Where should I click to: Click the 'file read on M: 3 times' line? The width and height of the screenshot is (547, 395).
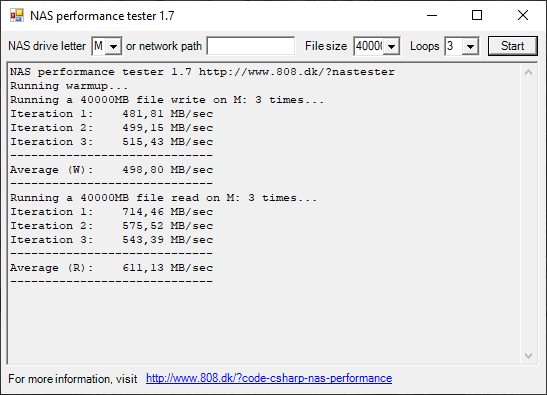[x=164, y=198]
